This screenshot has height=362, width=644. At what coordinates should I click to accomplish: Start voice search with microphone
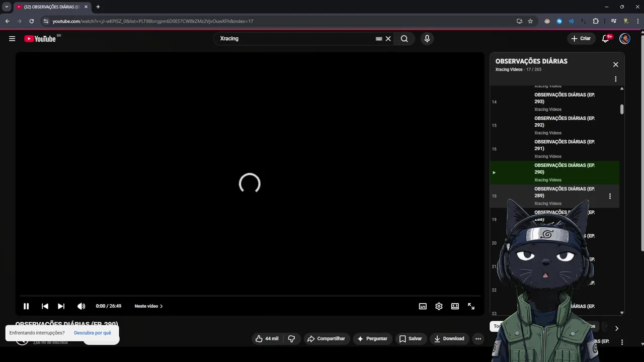click(x=427, y=39)
